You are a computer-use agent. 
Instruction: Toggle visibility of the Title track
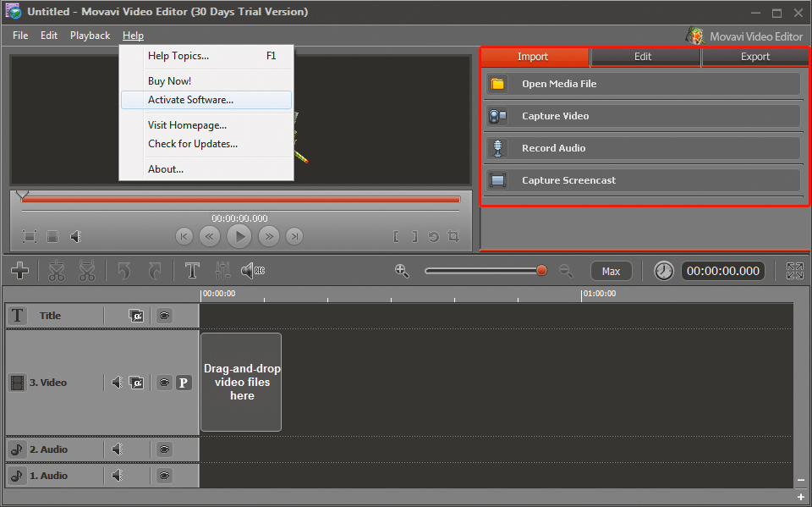(164, 316)
